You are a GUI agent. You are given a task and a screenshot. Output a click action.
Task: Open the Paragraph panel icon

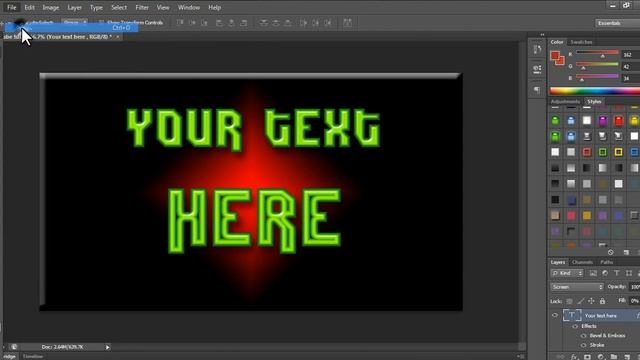(x=537, y=89)
